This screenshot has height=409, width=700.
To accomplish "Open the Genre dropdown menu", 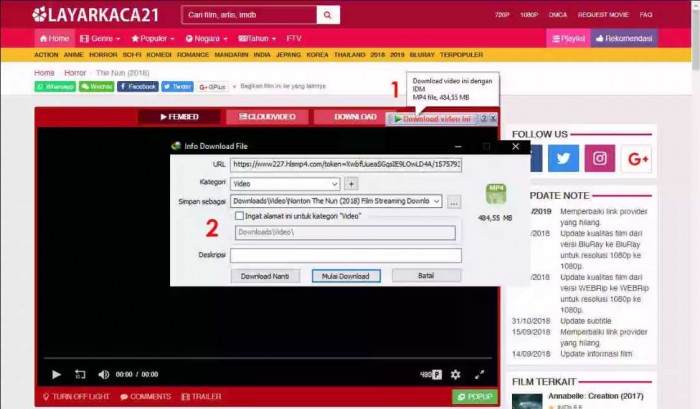I will 100,38.
